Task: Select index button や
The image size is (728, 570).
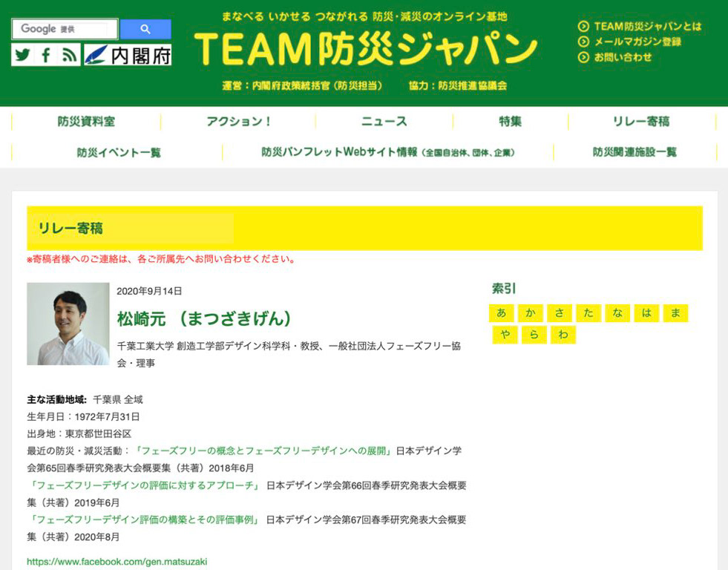Action: point(505,335)
